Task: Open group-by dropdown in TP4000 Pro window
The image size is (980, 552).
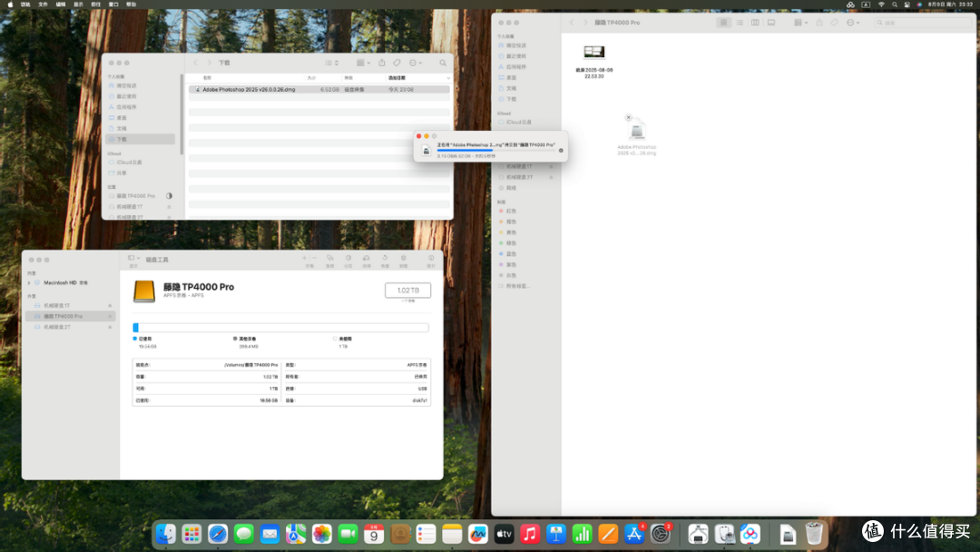Action: [x=800, y=23]
